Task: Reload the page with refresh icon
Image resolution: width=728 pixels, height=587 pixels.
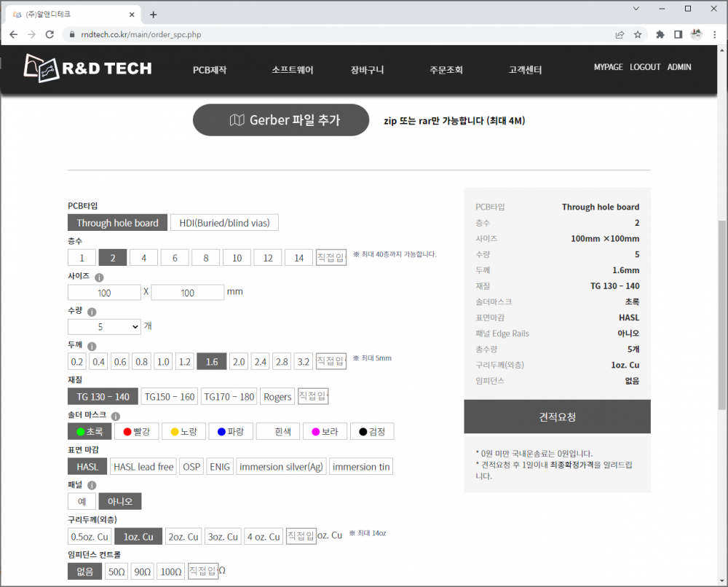Action: [x=50, y=34]
